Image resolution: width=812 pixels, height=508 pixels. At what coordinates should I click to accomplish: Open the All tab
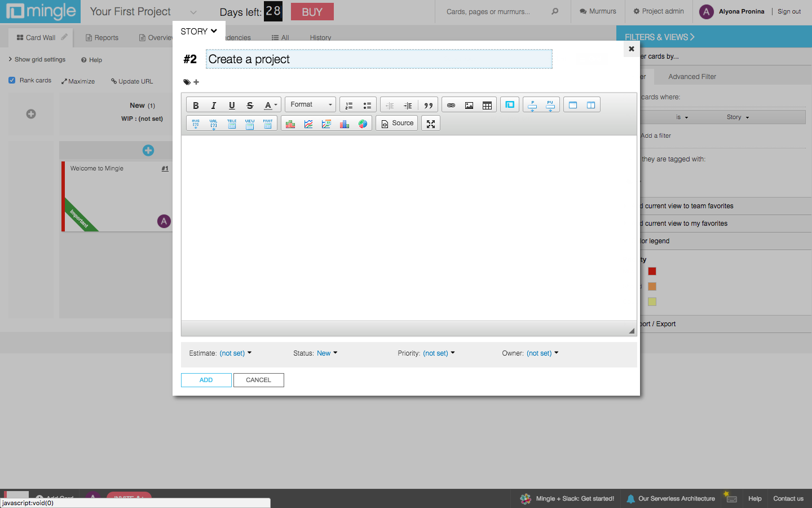(280, 38)
